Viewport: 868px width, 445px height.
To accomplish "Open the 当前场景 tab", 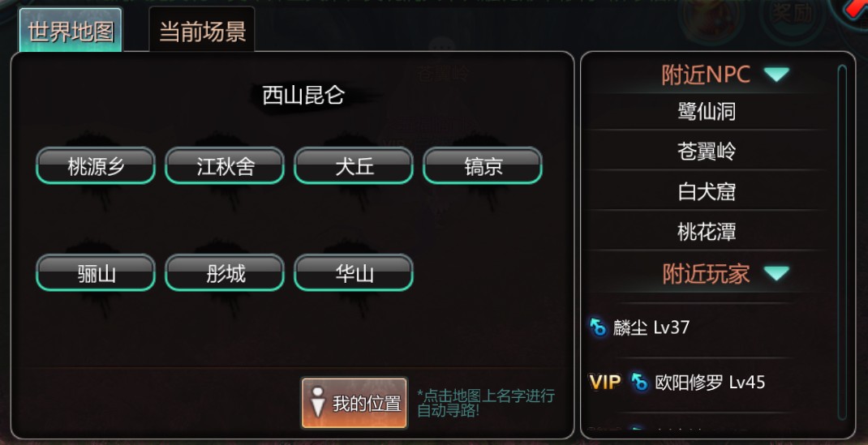I will coord(202,31).
